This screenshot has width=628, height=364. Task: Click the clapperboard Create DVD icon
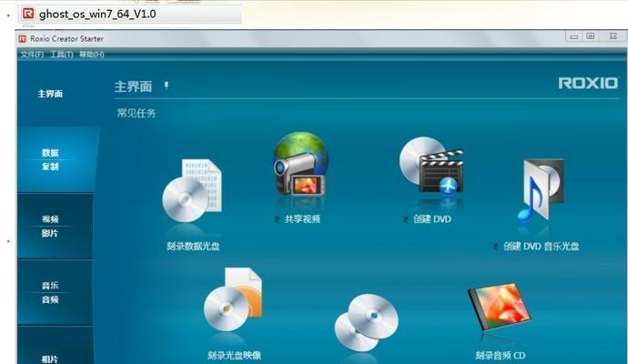pyautogui.click(x=431, y=167)
